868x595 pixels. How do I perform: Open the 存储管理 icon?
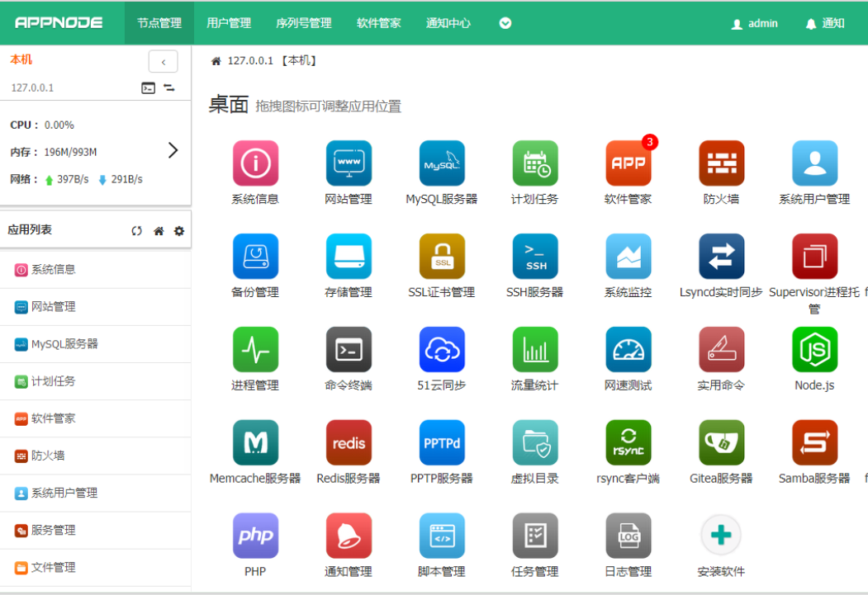[x=349, y=256]
